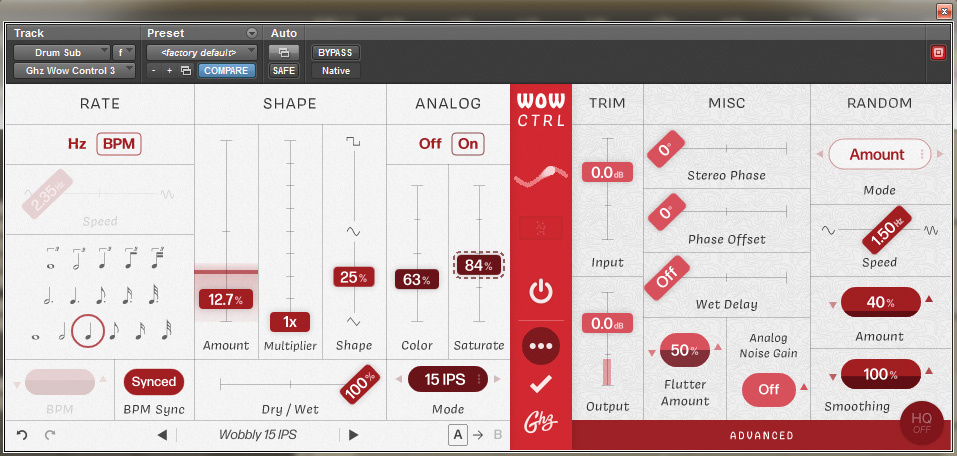
Task: Open the random Amount mode selector
Action: tap(877, 154)
